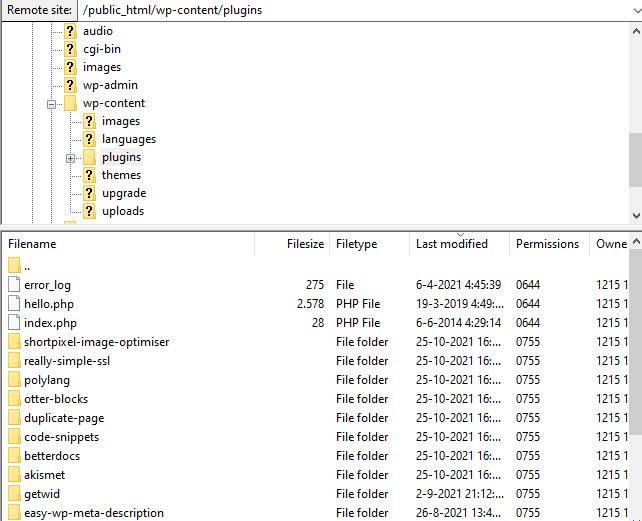Click the tree pane scroll down arrow

[636, 215]
